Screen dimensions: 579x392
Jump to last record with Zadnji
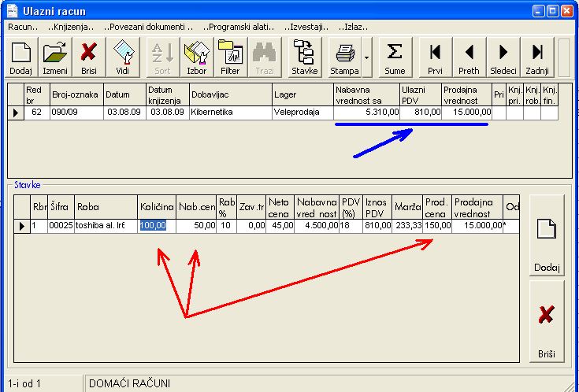click(536, 57)
